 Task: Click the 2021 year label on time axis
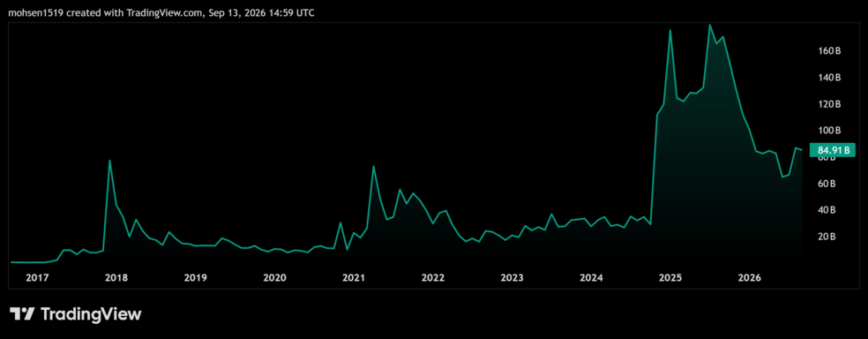tap(354, 277)
